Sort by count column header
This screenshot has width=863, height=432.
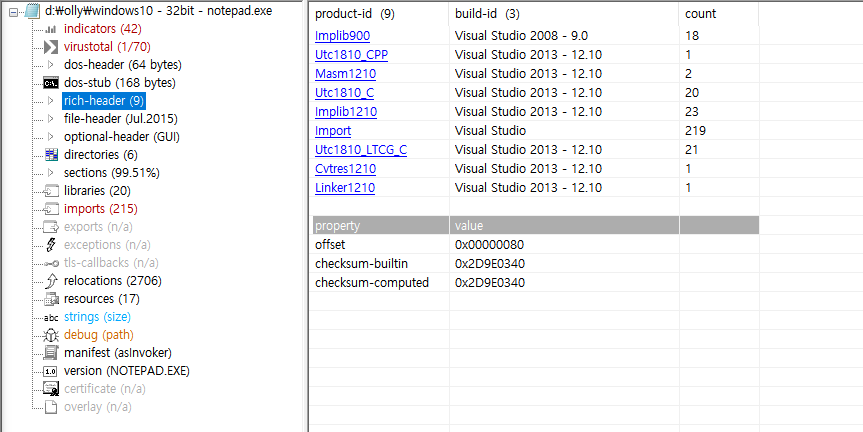click(x=719, y=14)
